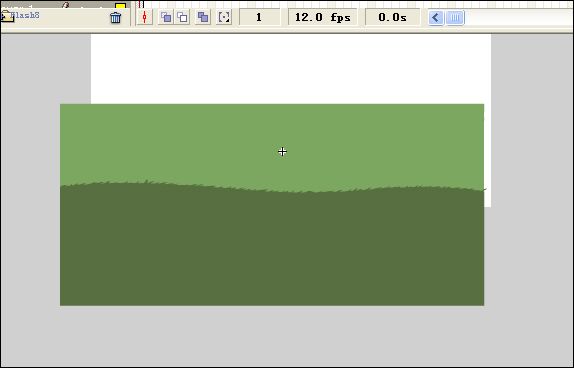Select the Flash8 folder label
The height and width of the screenshot is (368, 574).
(25, 15)
